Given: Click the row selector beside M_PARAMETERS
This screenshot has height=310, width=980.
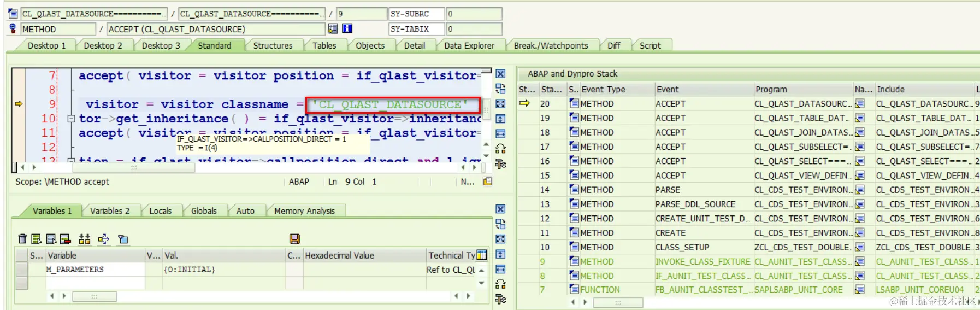Looking at the screenshot, I should point(22,270).
